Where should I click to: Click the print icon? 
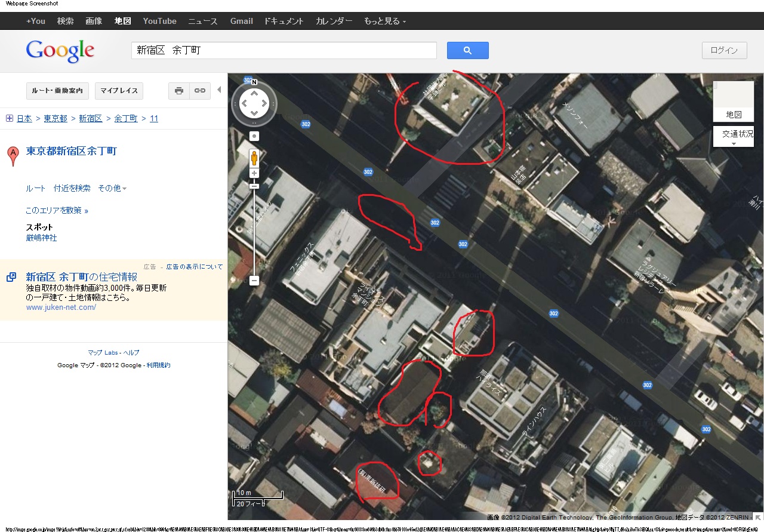[178, 91]
